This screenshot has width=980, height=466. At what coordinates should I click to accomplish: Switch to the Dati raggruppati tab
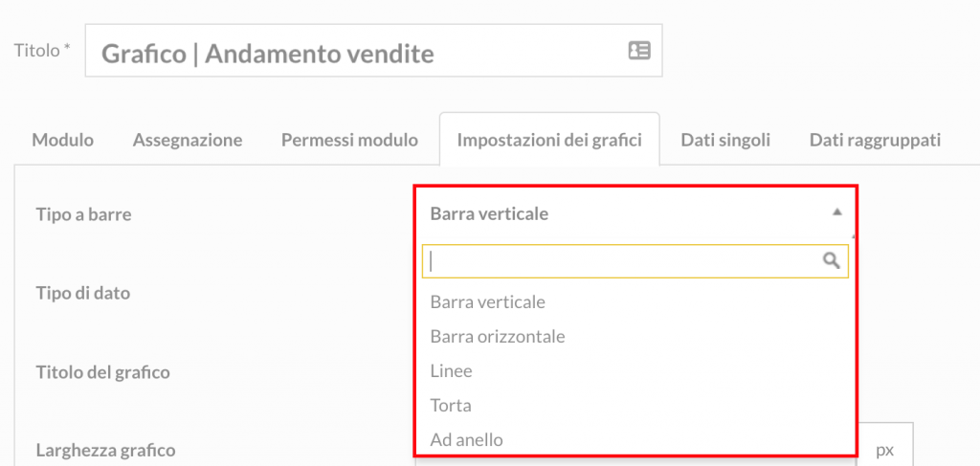875,140
